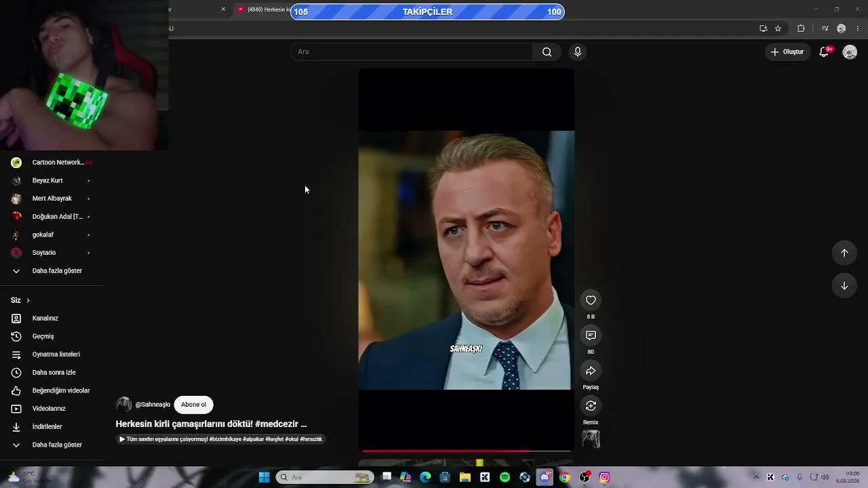Click the Oluştur create button

point(787,52)
